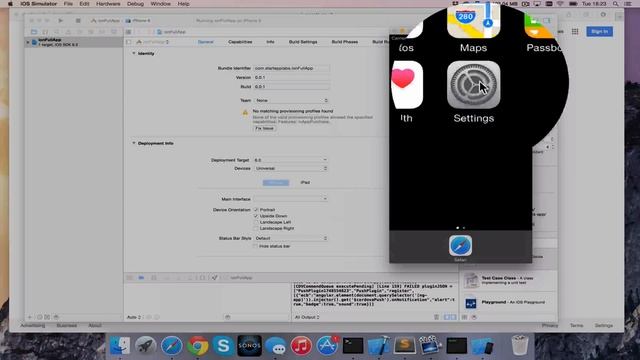640x360 pixels.
Task: Open the Debug menu in menu bar
Action: (135, 4)
